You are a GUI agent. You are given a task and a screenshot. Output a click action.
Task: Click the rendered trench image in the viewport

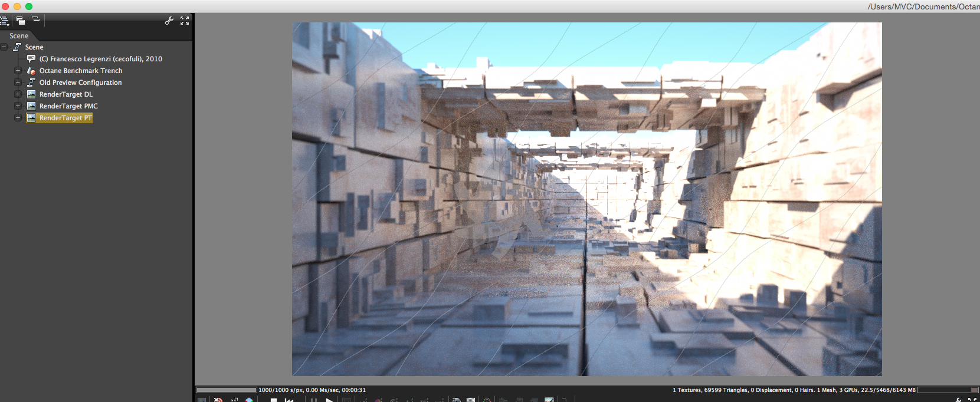pyautogui.click(x=587, y=199)
